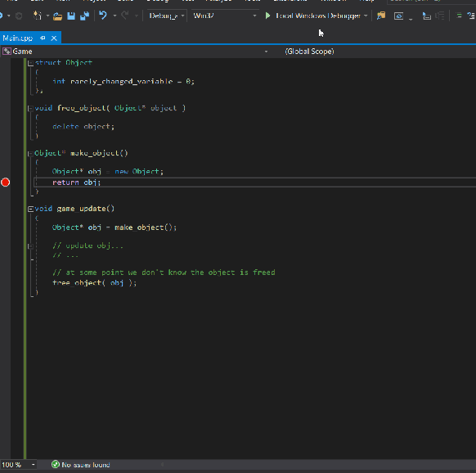The height and width of the screenshot is (473, 476).
Task: Click in line 'Object* obj = new Object;'
Action: [x=108, y=171]
